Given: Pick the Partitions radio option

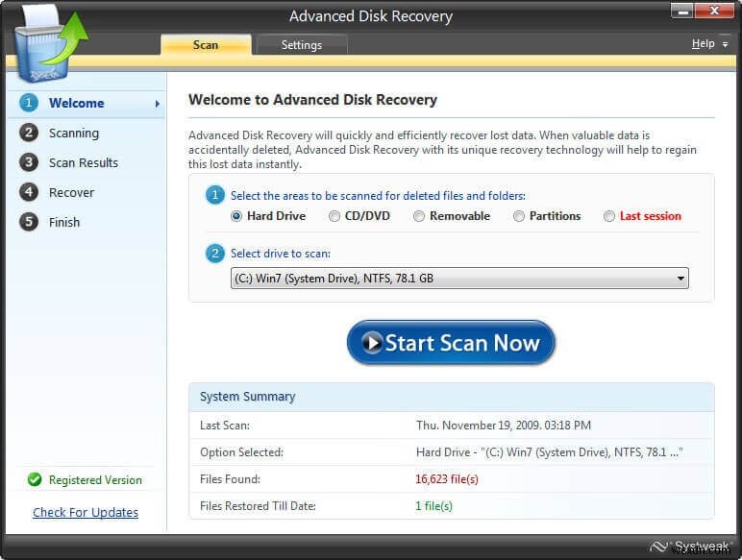Looking at the screenshot, I should coord(519,216).
